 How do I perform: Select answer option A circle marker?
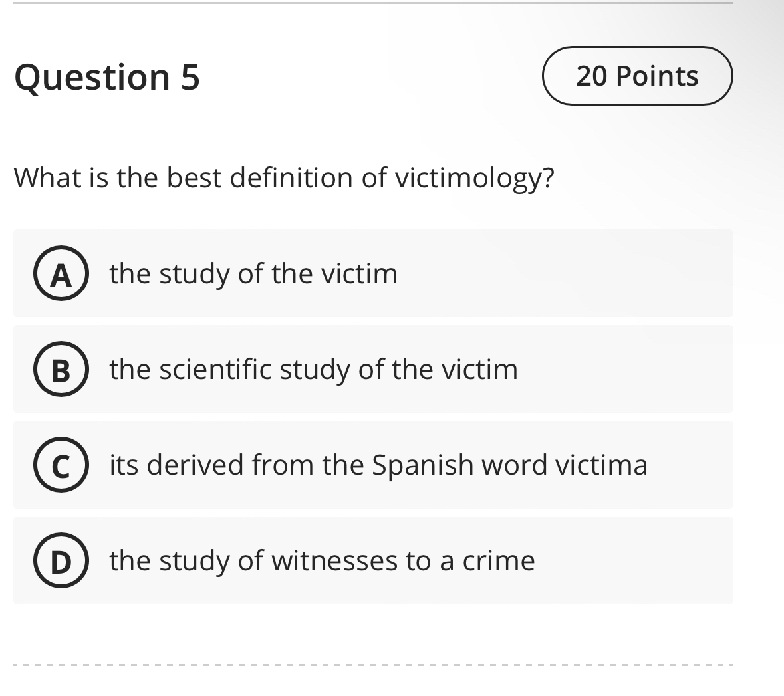[x=61, y=273]
